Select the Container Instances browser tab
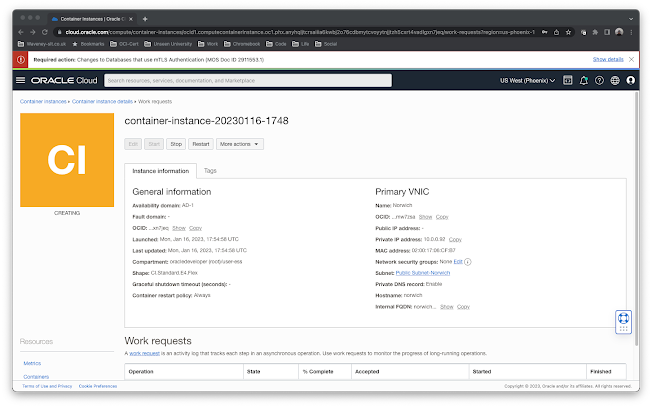Image resolution: width=652 pixels, height=407 pixels. pos(90,19)
